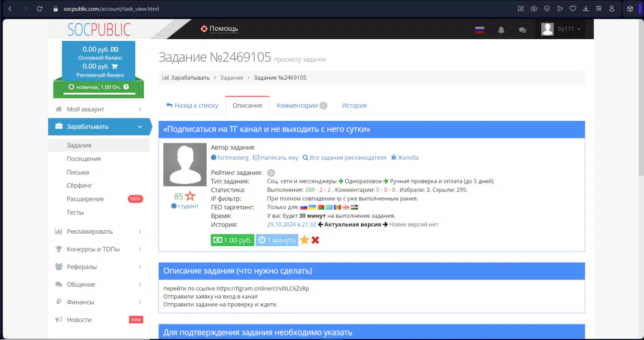Expand the Рефералы menu
Image resolution: width=644 pixels, height=340 pixels.
coord(99,267)
